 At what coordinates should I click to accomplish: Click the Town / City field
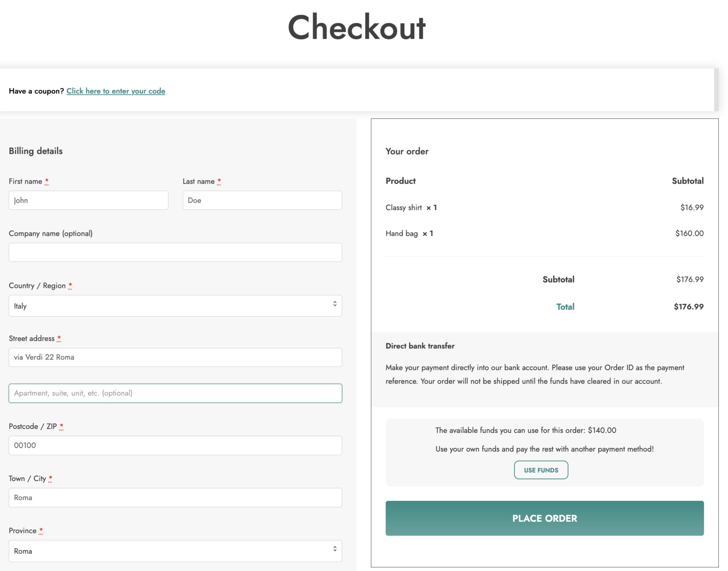point(175,498)
